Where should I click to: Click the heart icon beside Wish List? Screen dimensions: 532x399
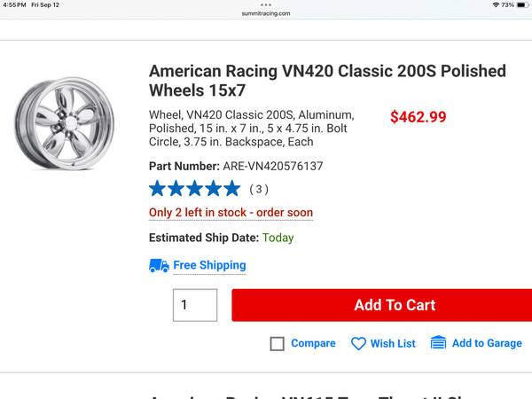pos(358,343)
